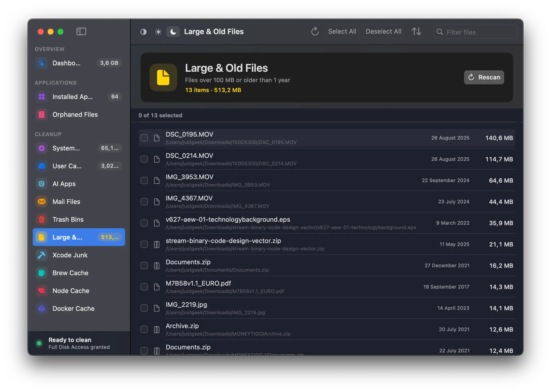Click the yellow Large & Old Files header icon

(163, 77)
